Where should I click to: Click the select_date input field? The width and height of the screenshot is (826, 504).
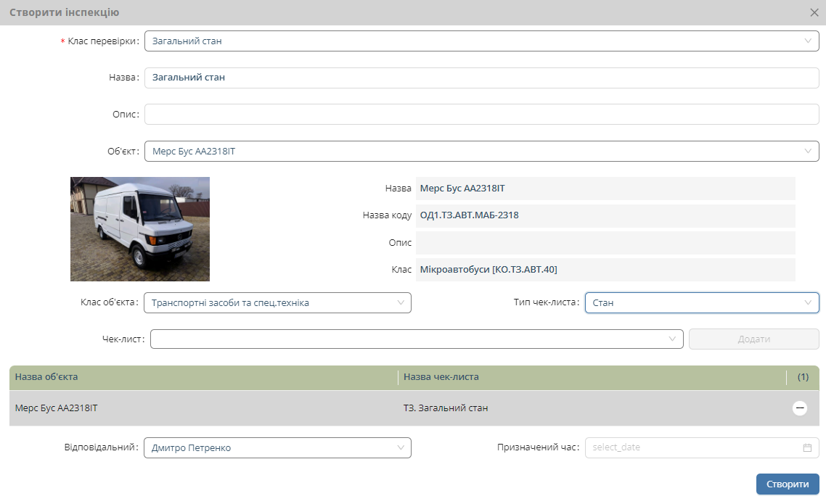tap(690, 447)
